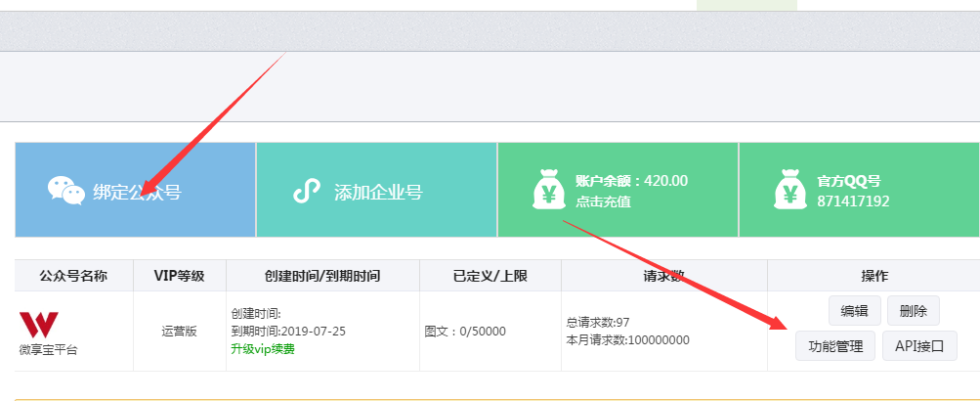
Task: Click the 已定义/上限 column header
Action: coord(490,276)
